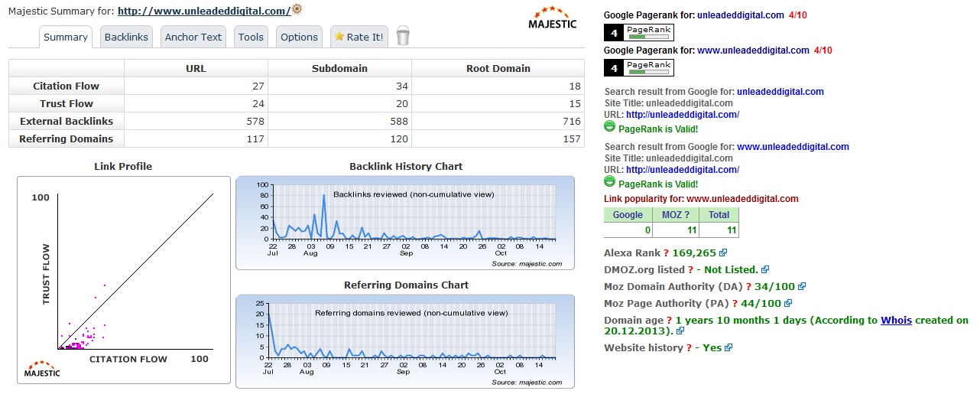Click the PageRank 4 badge under www.unleadeddigital.com 4/10
The height and width of the screenshot is (404, 980).
coord(639,68)
